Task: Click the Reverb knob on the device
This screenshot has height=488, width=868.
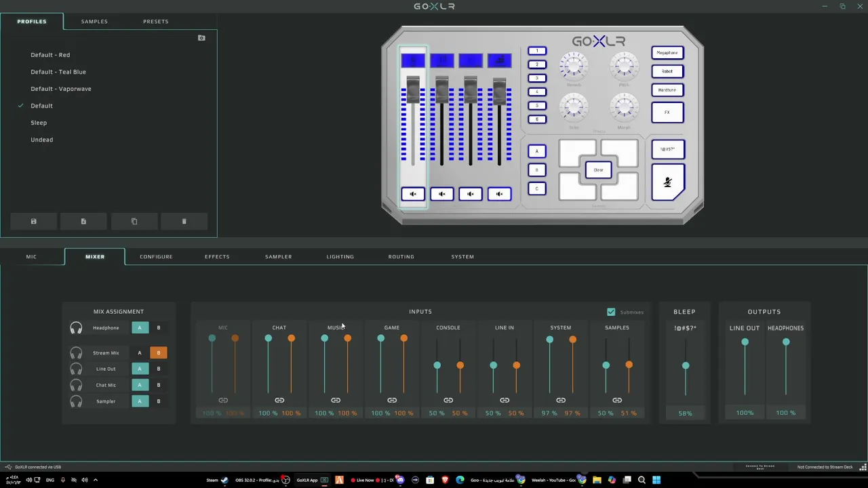Action: pos(574,66)
